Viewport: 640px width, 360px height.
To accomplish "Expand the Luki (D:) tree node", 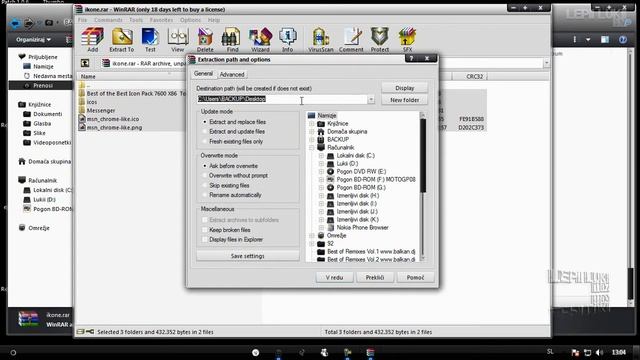I will click(321, 163).
